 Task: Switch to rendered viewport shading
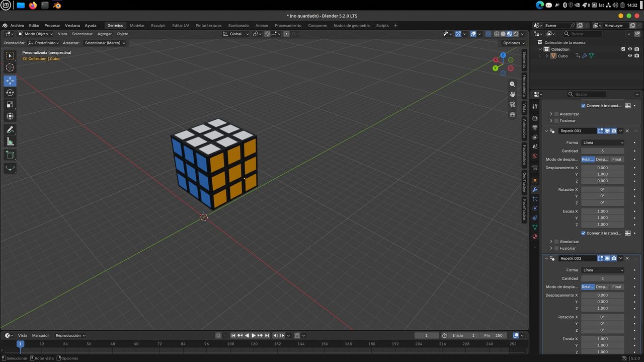[516, 34]
